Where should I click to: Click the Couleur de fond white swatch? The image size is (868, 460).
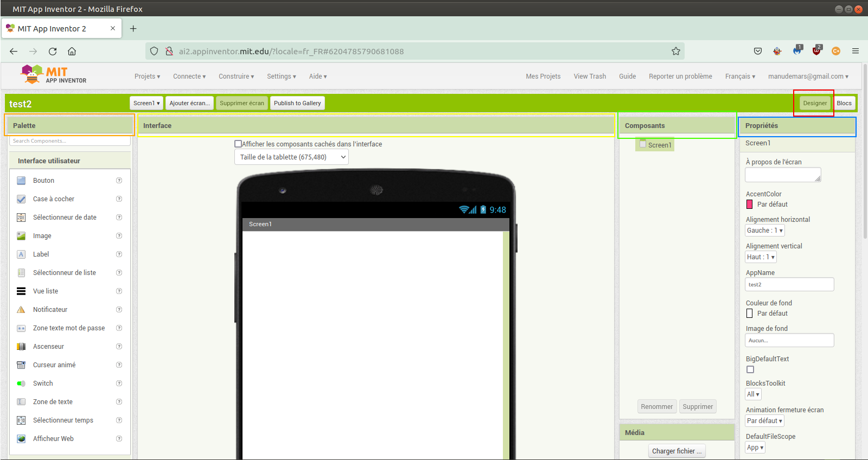point(750,314)
